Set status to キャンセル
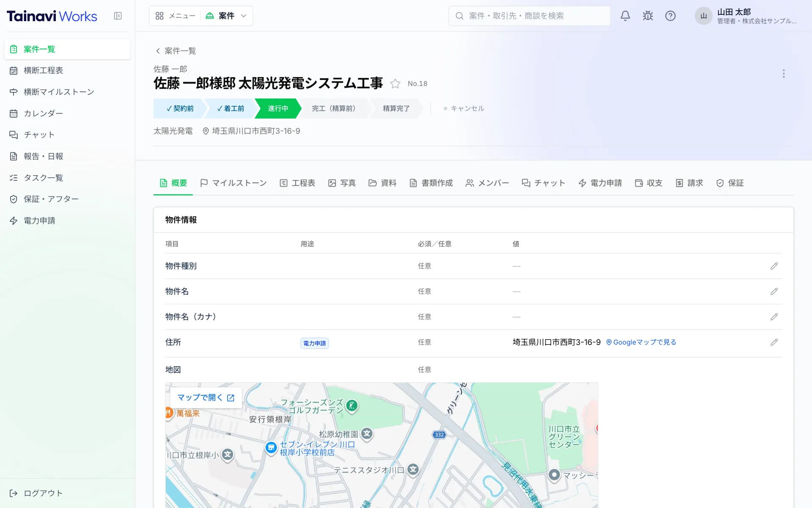Viewport: 812px width, 508px height. click(464, 109)
